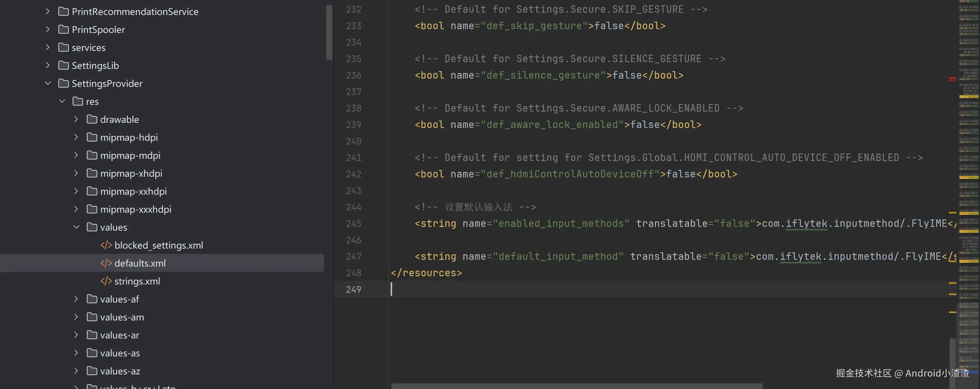Click line number 245 in gutter
The height and width of the screenshot is (389, 980).
point(354,224)
